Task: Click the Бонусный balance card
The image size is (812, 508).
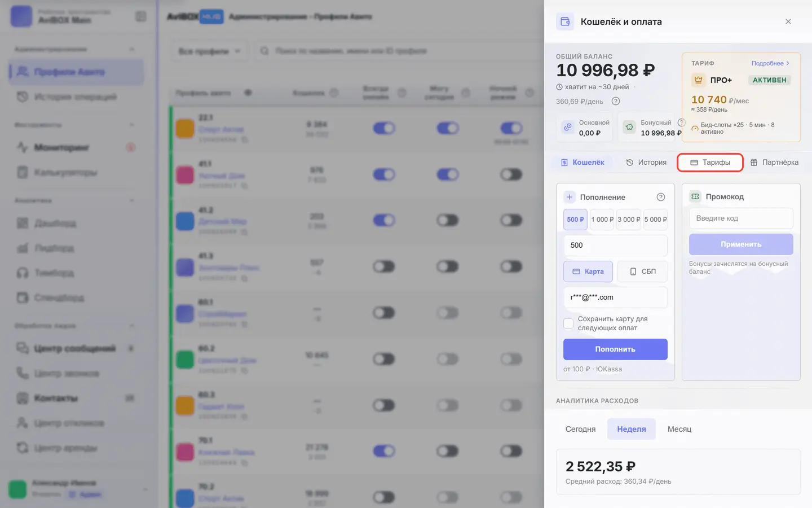Action: [x=646, y=128]
